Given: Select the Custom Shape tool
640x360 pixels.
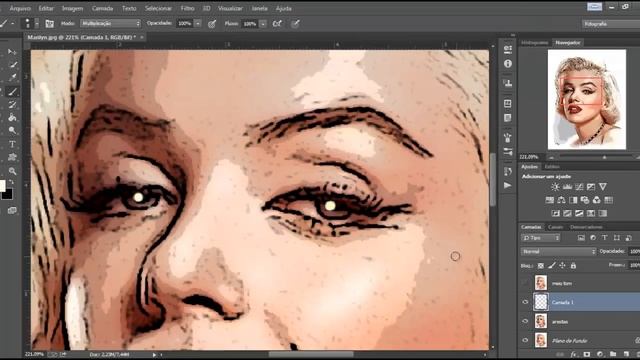Looking at the screenshot, I should [12, 157].
